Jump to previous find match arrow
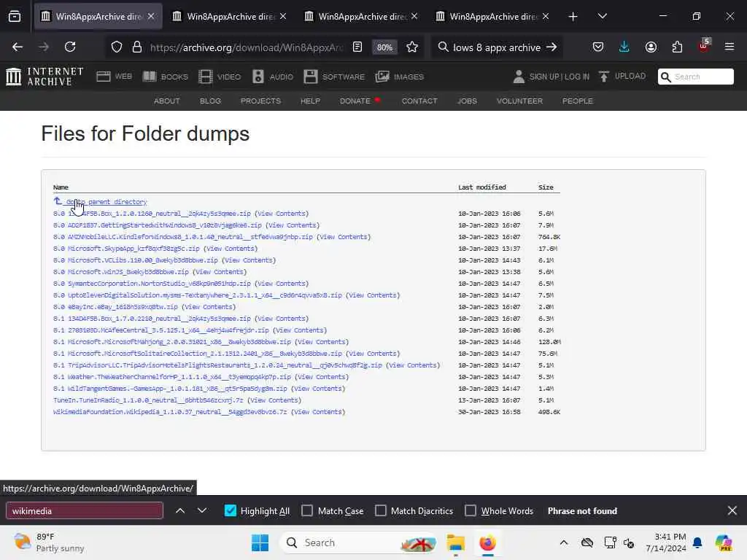 pos(180,511)
